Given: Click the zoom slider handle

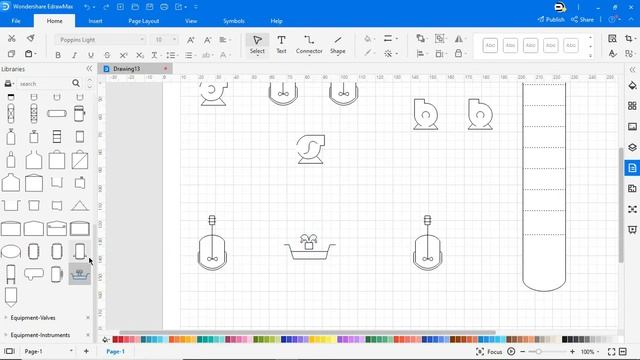Looking at the screenshot, I should tap(539, 351).
